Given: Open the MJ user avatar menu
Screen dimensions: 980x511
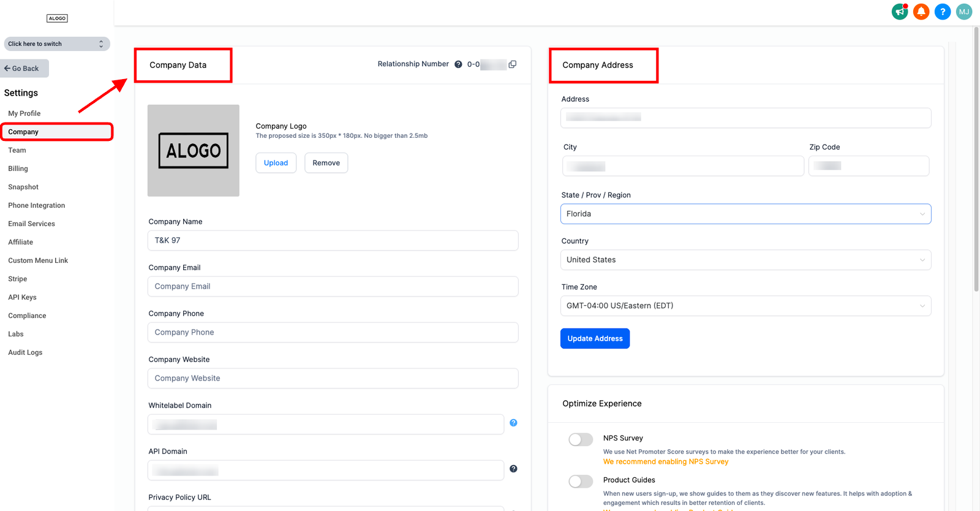Looking at the screenshot, I should [963, 12].
